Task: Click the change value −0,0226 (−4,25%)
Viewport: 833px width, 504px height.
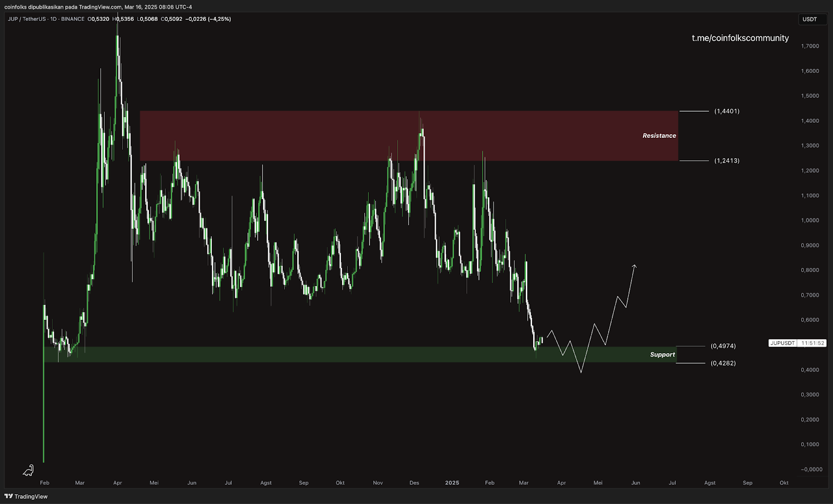Action: pyautogui.click(x=208, y=19)
